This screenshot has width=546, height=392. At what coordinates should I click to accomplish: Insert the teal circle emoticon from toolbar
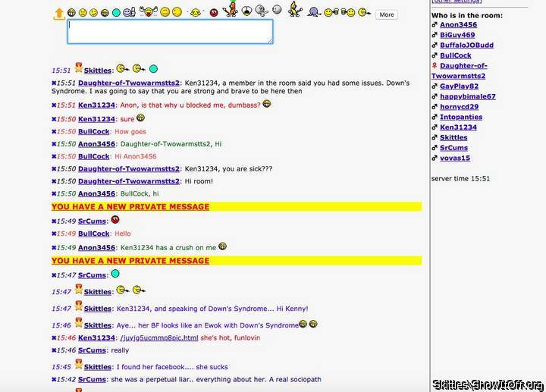pyautogui.click(x=116, y=13)
